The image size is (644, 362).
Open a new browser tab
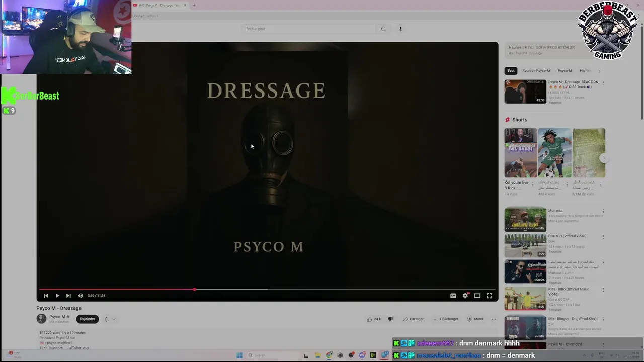[194, 5]
